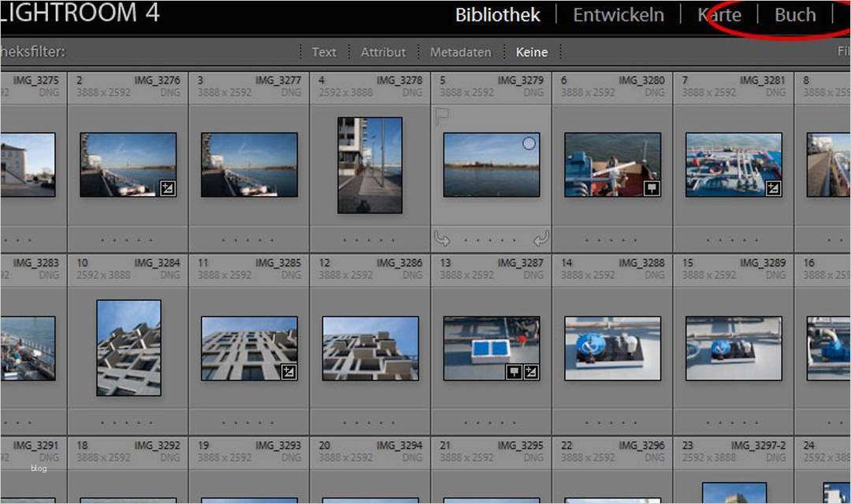
Task: Open the Entwickeln module
Action: pos(619,15)
